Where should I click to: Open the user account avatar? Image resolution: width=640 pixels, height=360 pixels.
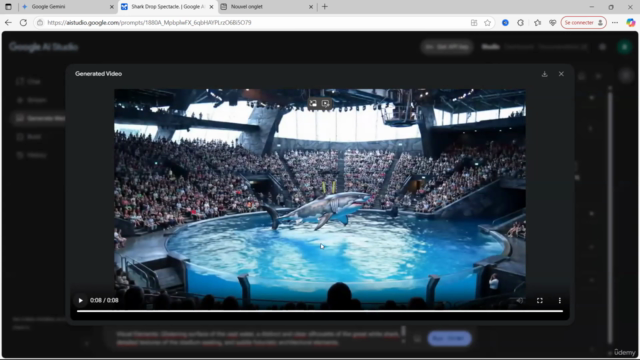[x=624, y=47]
